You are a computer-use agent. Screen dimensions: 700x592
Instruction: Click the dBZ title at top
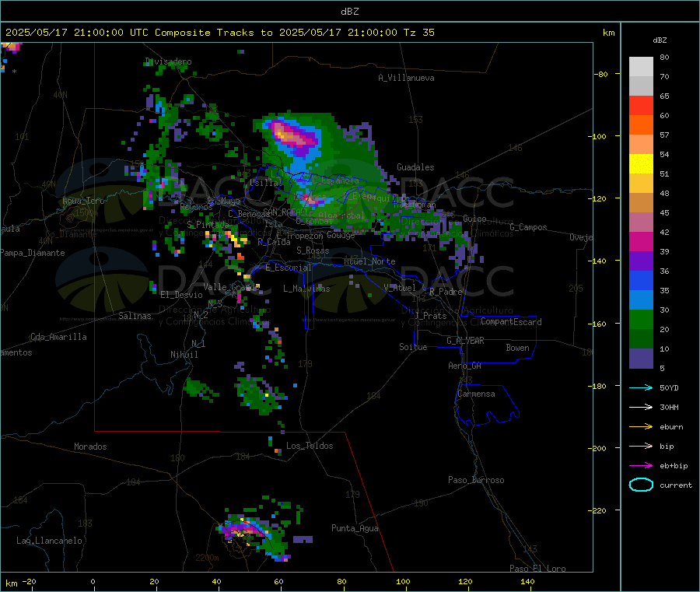tap(349, 12)
